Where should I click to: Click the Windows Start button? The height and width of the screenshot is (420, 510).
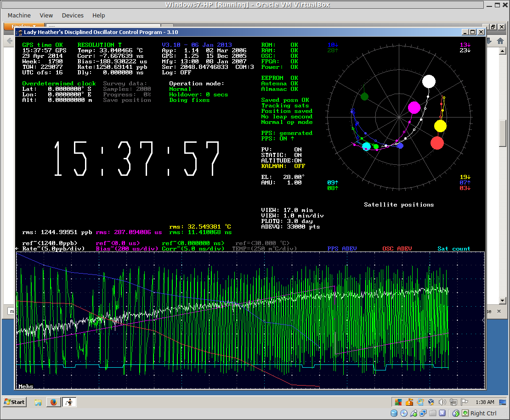14,402
